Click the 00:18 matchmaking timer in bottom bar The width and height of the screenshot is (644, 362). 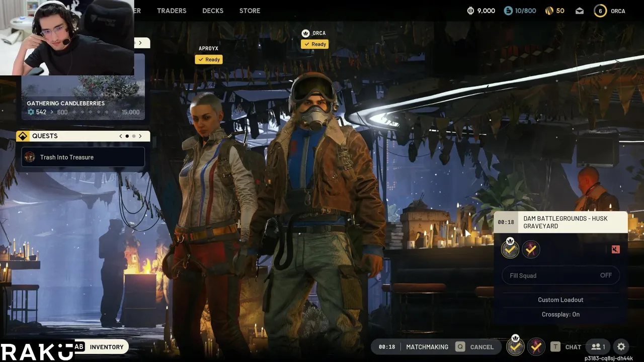coord(387,347)
